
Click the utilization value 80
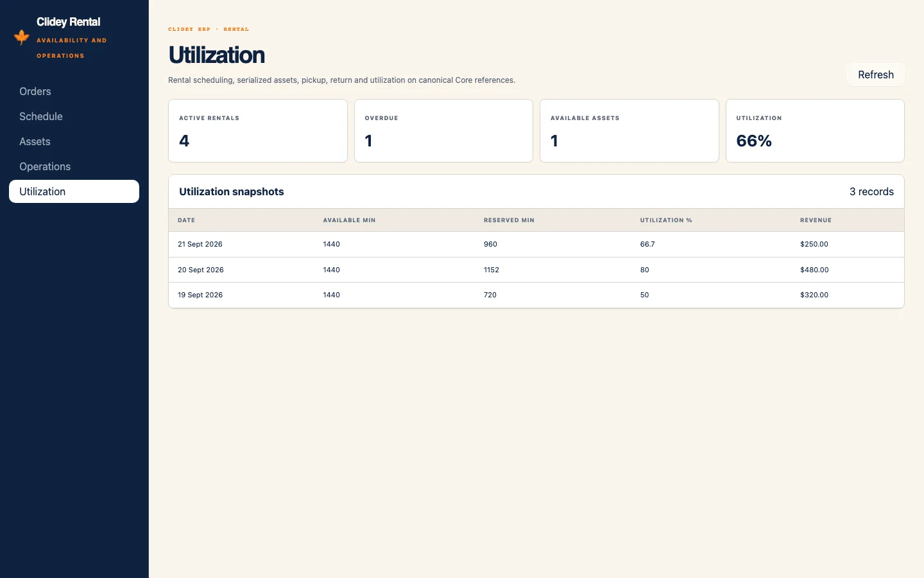pos(645,270)
